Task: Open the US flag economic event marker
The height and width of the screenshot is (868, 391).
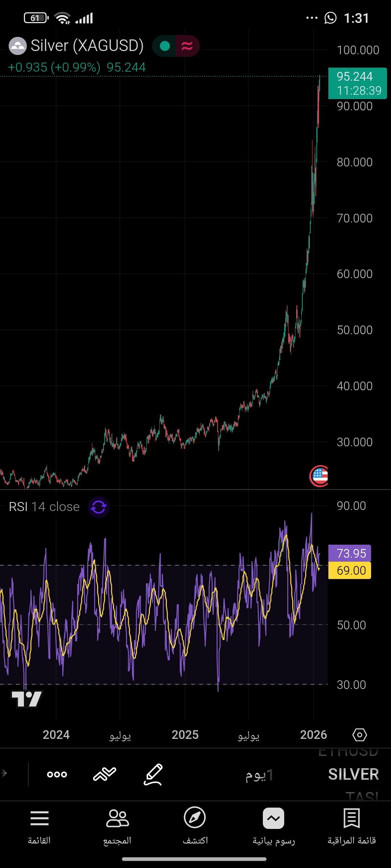Action: [319, 476]
